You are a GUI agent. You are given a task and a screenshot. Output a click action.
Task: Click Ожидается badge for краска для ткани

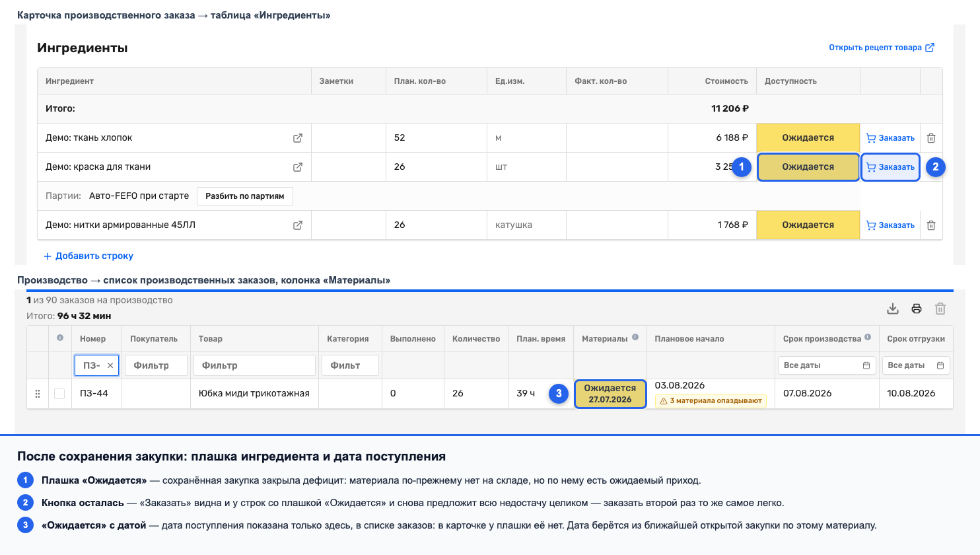(808, 167)
